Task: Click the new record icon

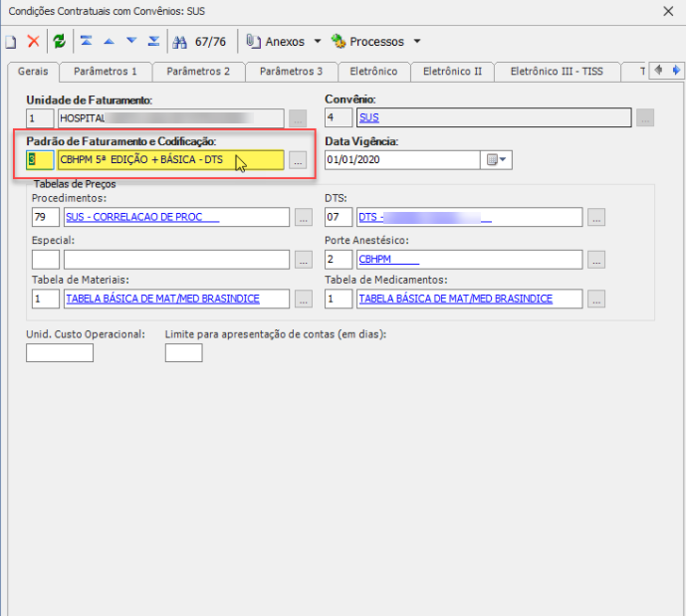Action: coord(11,42)
